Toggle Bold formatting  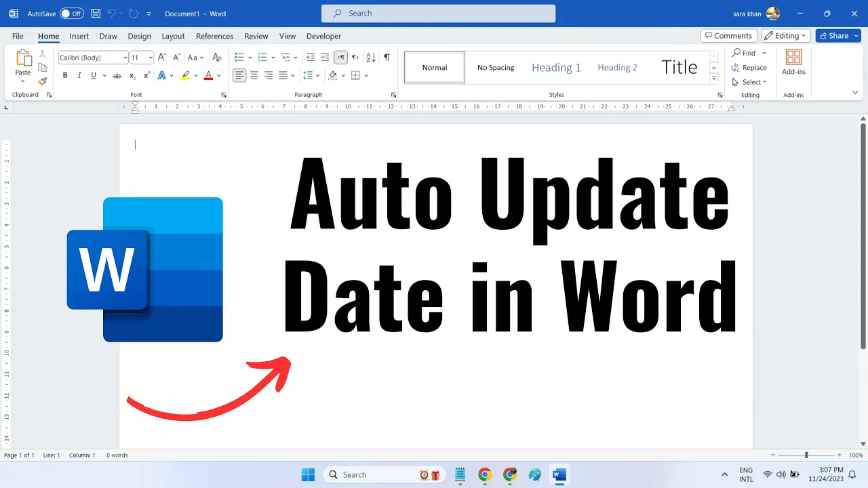tap(65, 75)
